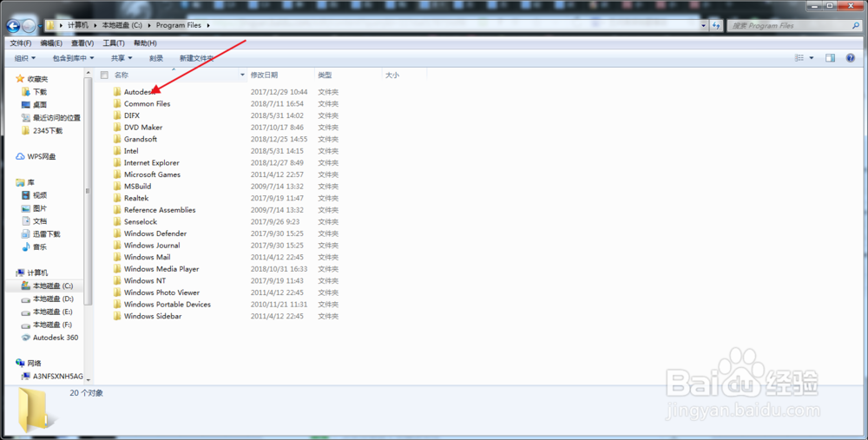This screenshot has height=440, width=868.
Task: Select the Senselock folder name
Action: pyautogui.click(x=141, y=221)
